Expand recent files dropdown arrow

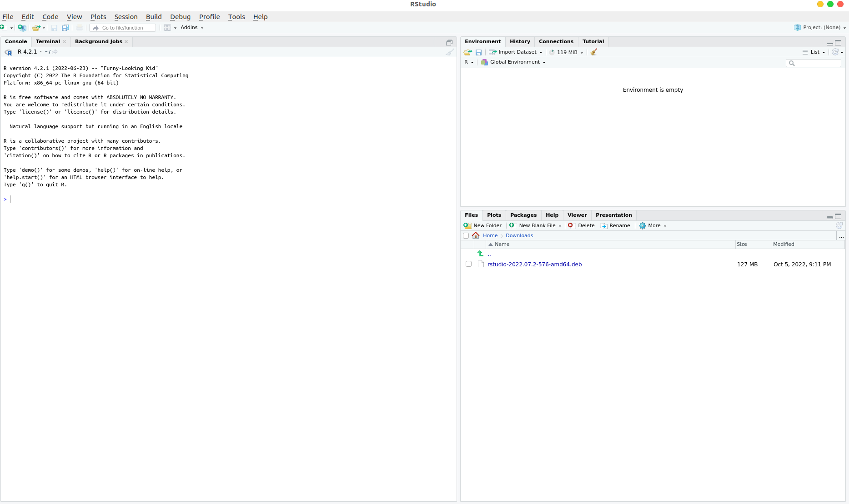click(x=44, y=28)
